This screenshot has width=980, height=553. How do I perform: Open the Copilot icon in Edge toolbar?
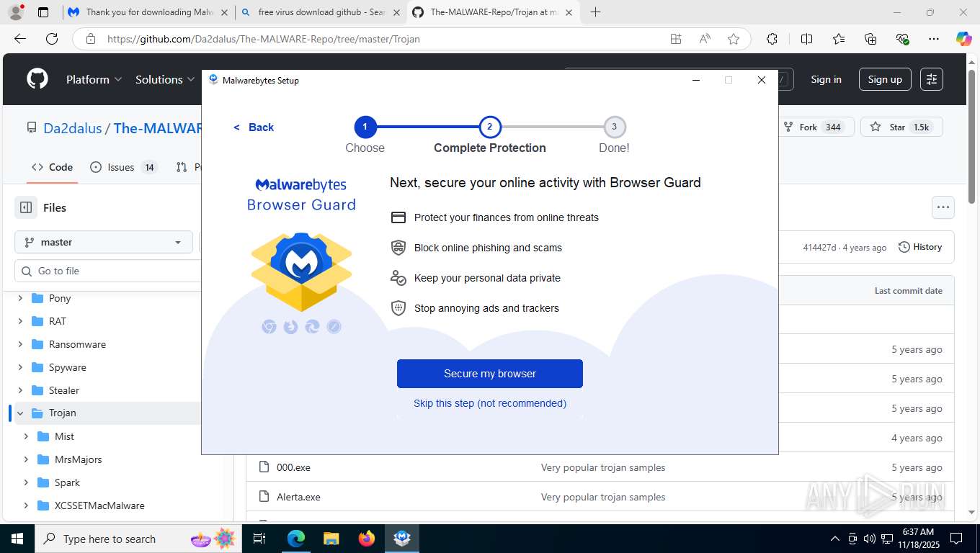[963, 39]
